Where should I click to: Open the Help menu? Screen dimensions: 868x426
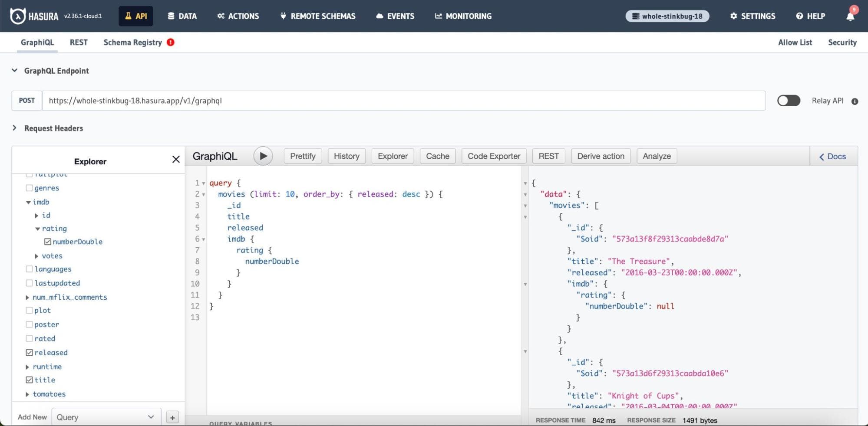click(x=810, y=16)
